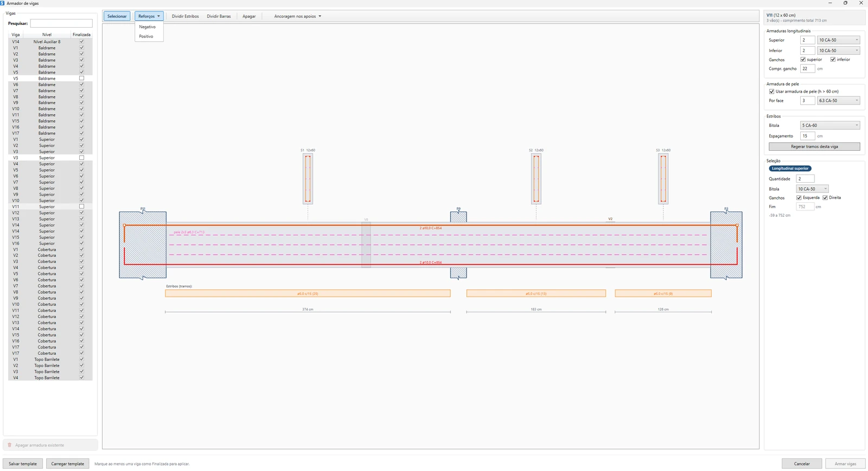Select stirrup span ø5.0 c/15 (25)

pyautogui.click(x=308, y=294)
